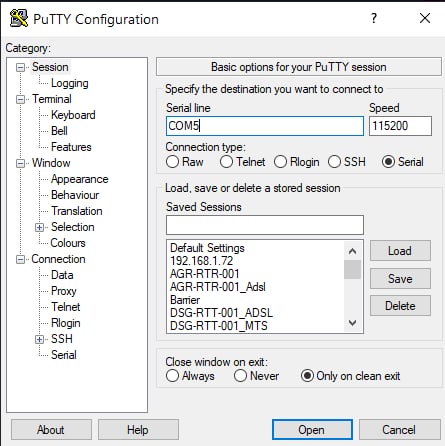
Task: Click the Help button
Action: click(138, 430)
